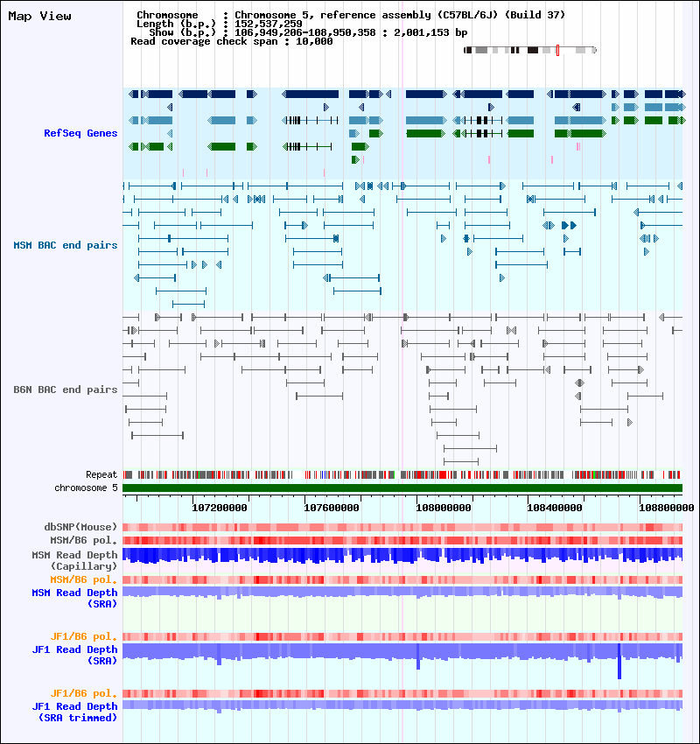
Task: Click the MSM Read Depth Capillary histogram
Action: (x=402, y=556)
